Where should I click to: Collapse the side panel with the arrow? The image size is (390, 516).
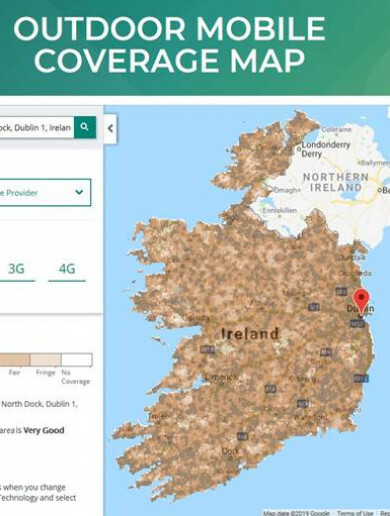point(110,128)
